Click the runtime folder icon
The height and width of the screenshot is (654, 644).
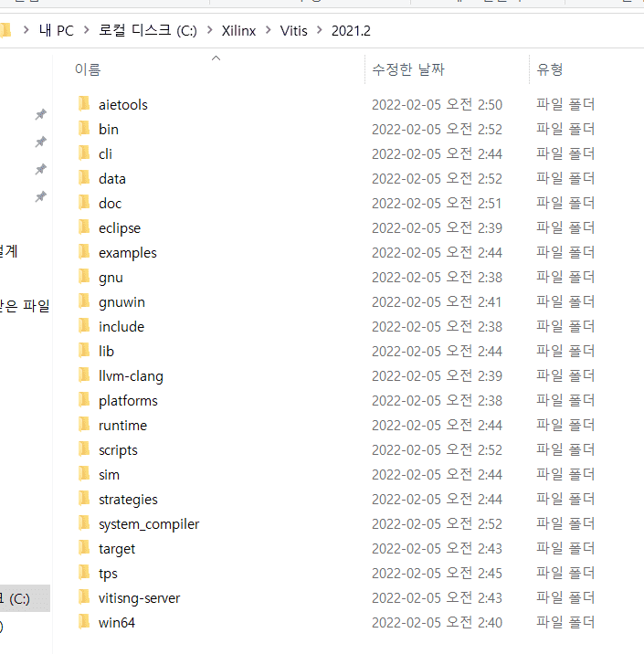84,425
